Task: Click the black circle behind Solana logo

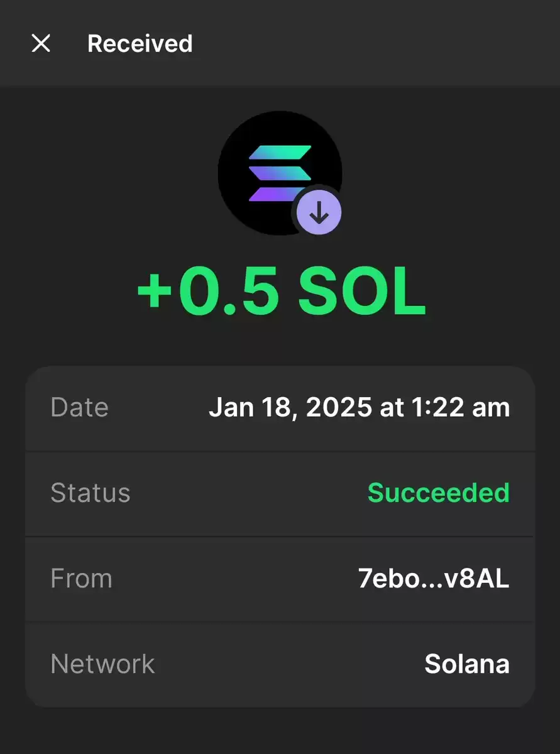Action: click(280, 173)
